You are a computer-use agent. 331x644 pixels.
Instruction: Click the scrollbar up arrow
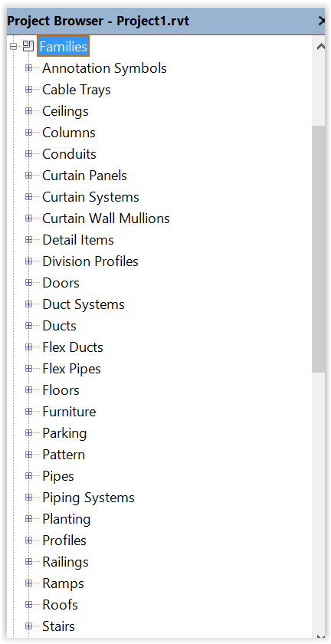(x=321, y=47)
